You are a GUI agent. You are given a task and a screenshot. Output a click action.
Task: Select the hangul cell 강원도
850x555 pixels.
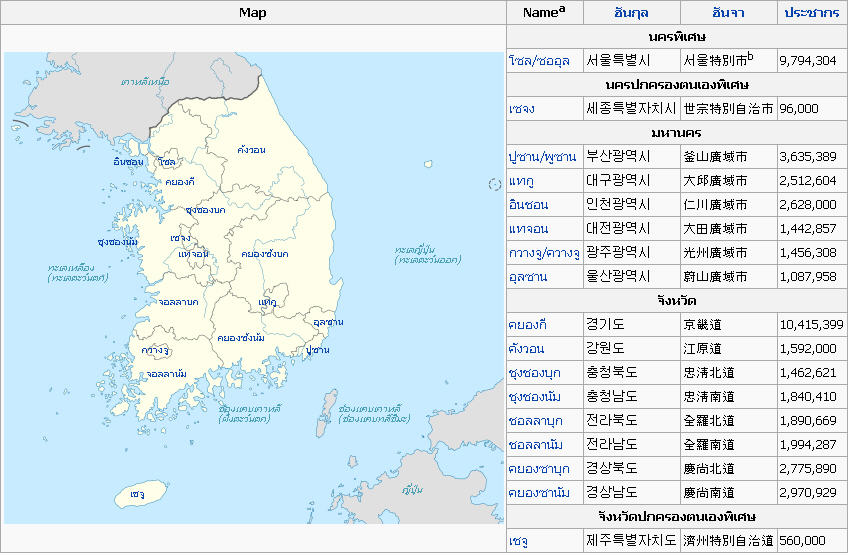pyautogui.click(x=605, y=349)
